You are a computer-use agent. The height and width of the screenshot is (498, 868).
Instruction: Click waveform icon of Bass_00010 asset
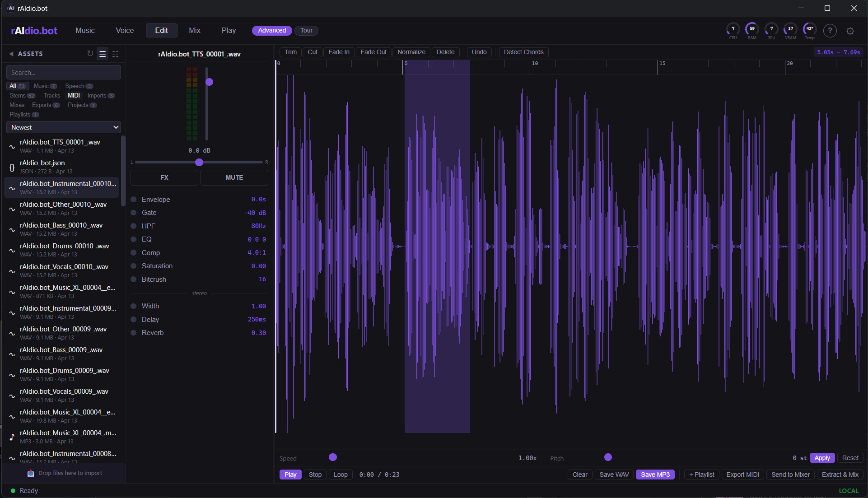(x=12, y=230)
